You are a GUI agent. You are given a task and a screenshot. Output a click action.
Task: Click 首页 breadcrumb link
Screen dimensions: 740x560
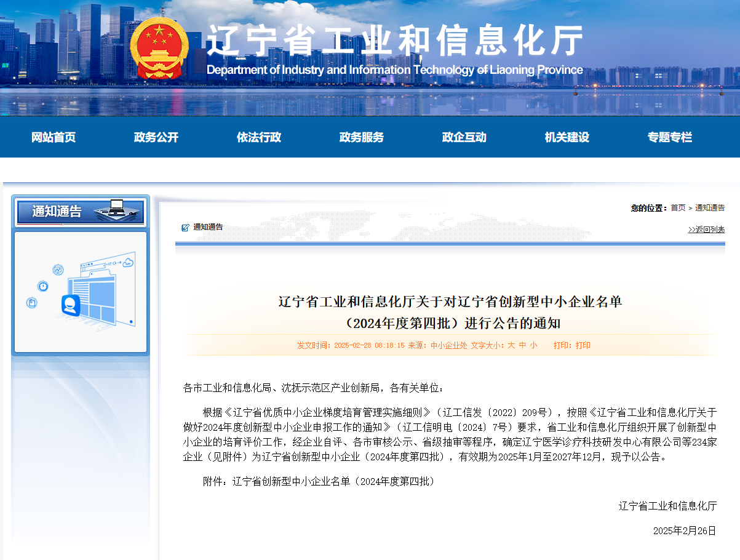678,208
